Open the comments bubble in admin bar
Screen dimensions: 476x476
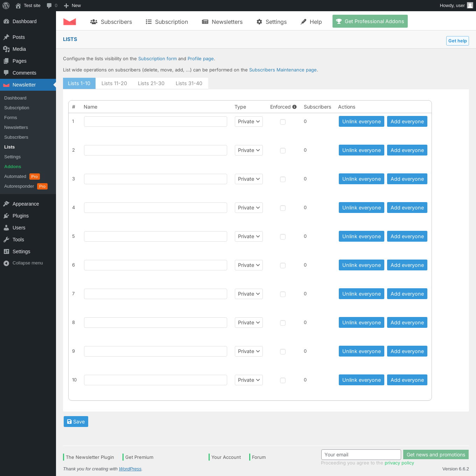49,6
